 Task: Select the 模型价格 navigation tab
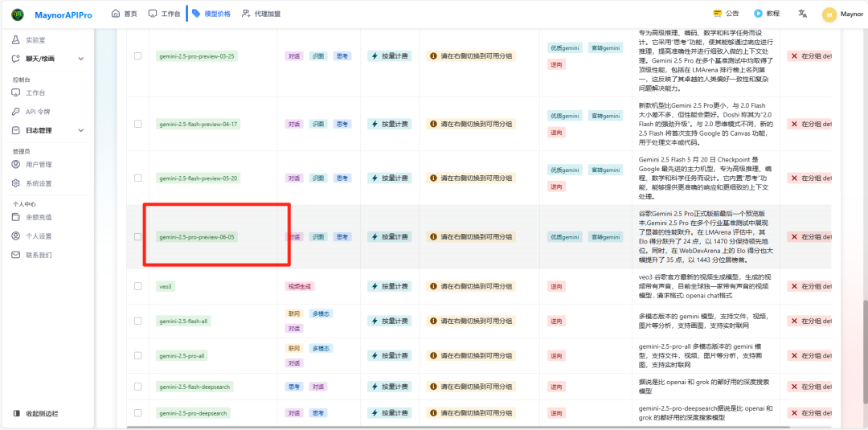[211, 14]
